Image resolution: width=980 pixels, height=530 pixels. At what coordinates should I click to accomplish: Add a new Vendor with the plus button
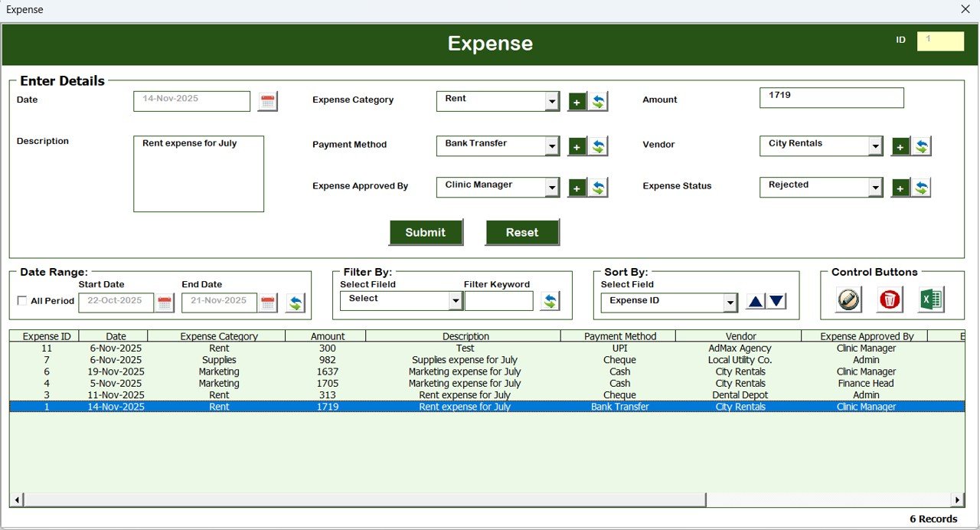[900, 146]
